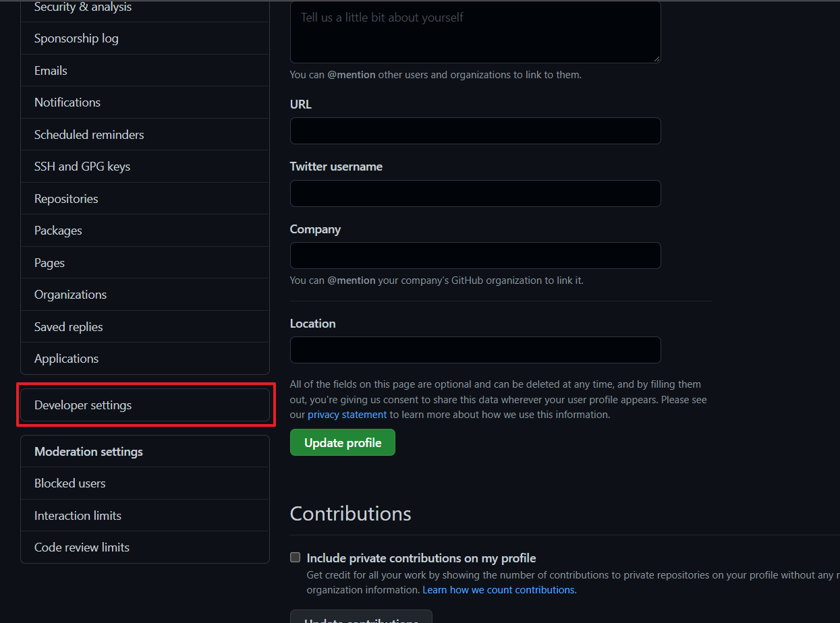The width and height of the screenshot is (840, 623).
Task: Click the bio text area
Action: 475,30
